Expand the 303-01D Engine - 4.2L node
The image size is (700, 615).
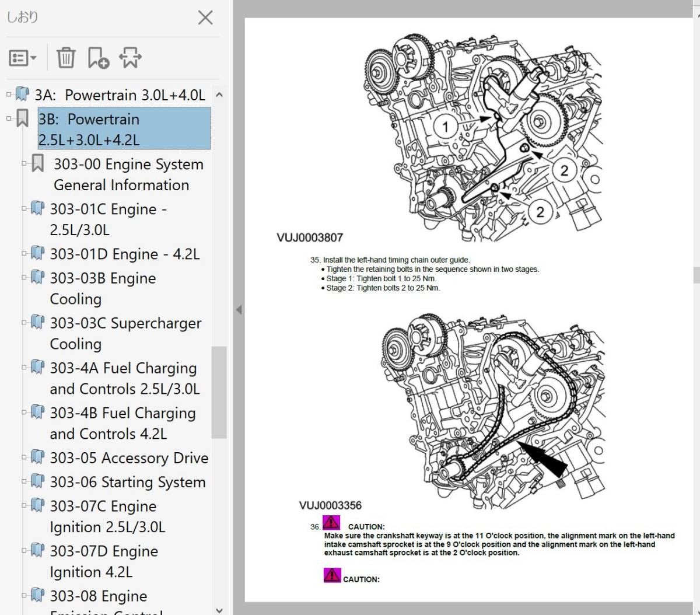coord(24,253)
